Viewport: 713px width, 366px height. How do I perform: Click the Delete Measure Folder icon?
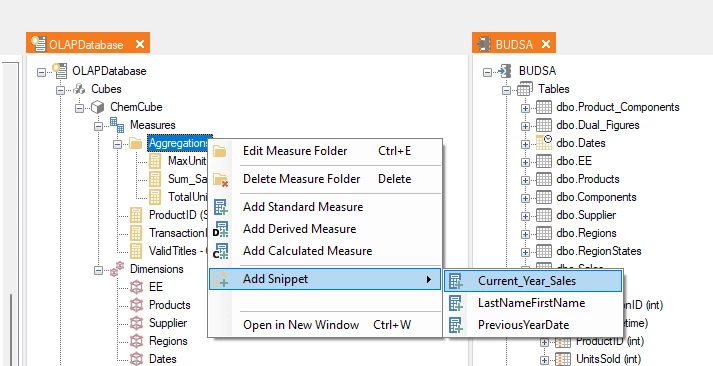click(x=220, y=179)
